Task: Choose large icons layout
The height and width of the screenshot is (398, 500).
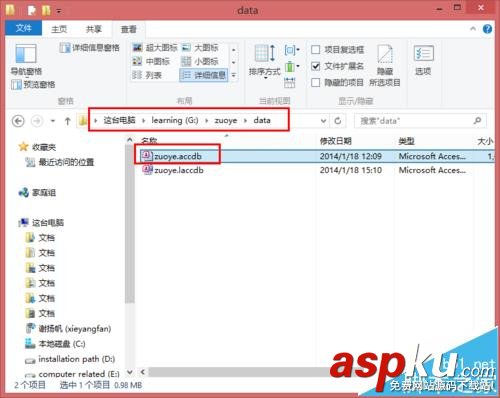Action: [x=200, y=48]
